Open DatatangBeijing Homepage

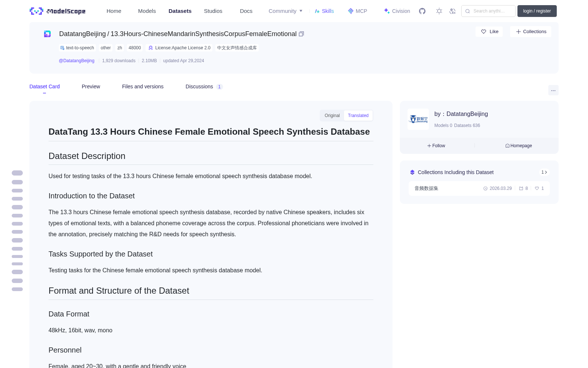pyautogui.click(x=519, y=146)
